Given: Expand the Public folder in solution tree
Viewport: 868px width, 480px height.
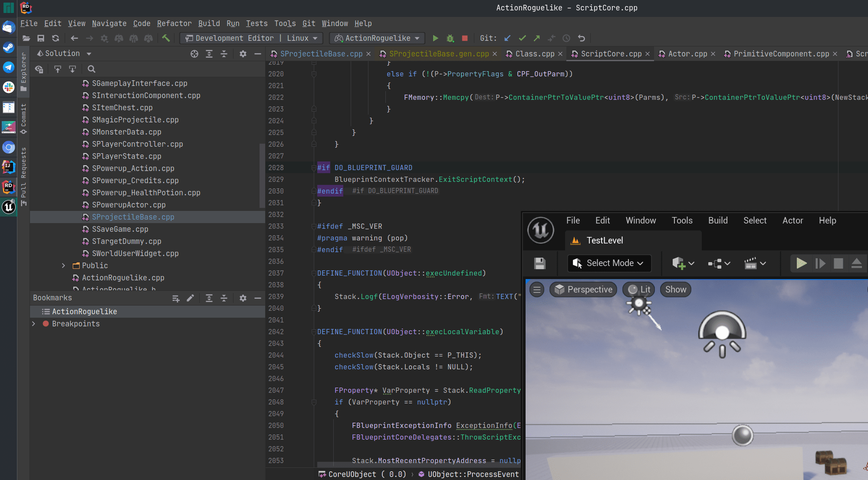Looking at the screenshot, I should click(64, 265).
